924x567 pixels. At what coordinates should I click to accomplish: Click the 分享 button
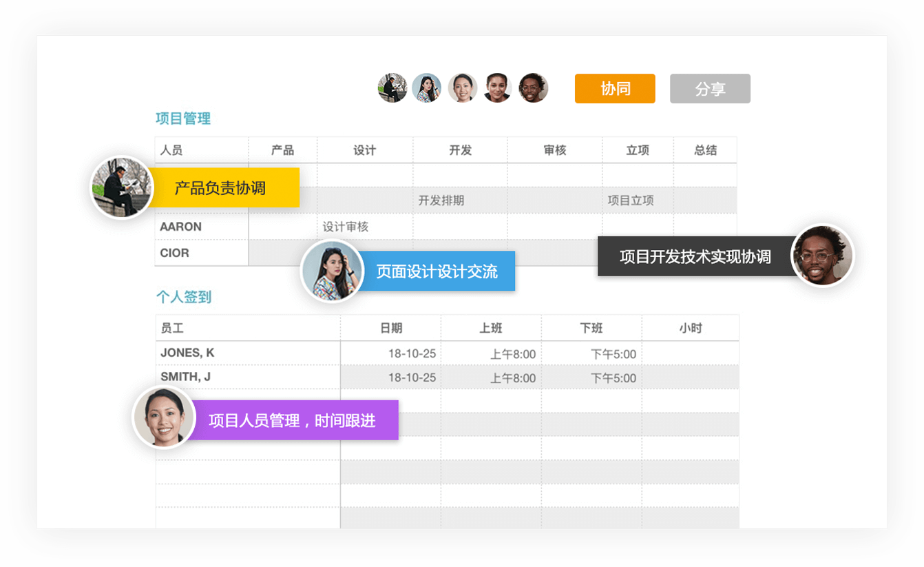click(x=710, y=88)
